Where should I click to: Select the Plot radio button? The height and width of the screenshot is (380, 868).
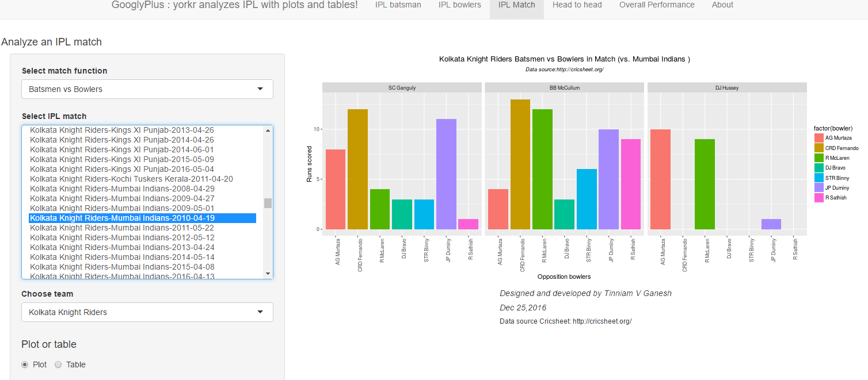pos(25,364)
